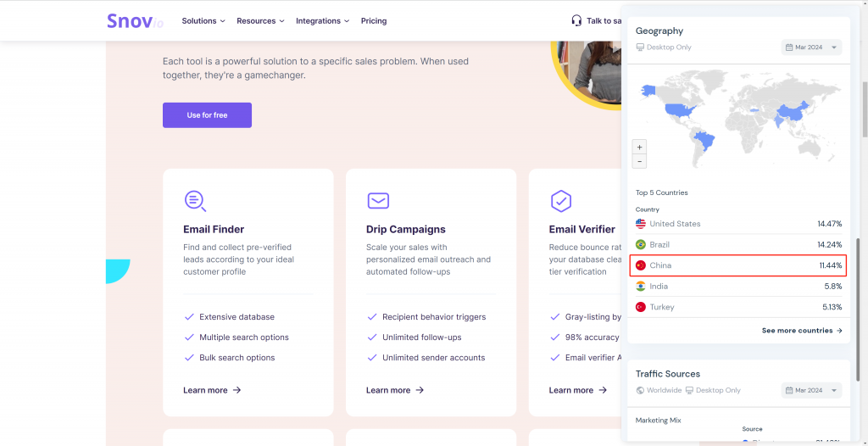This screenshot has height=446, width=868.
Task: Click the United States flag icon
Action: click(x=641, y=224)
